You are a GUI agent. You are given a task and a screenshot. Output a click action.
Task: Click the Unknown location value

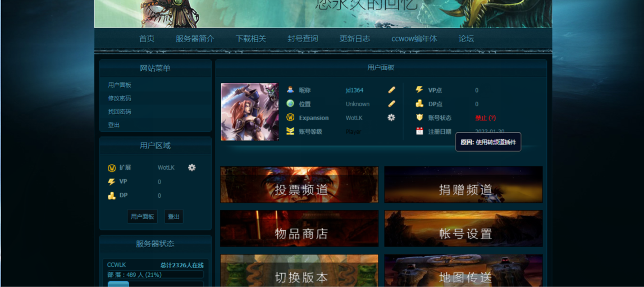tap(357, 104)
